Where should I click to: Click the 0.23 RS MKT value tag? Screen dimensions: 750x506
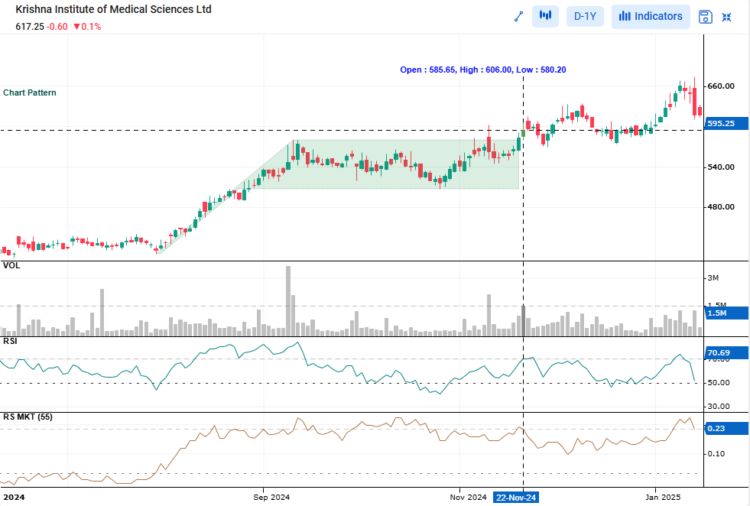(716, 428)
